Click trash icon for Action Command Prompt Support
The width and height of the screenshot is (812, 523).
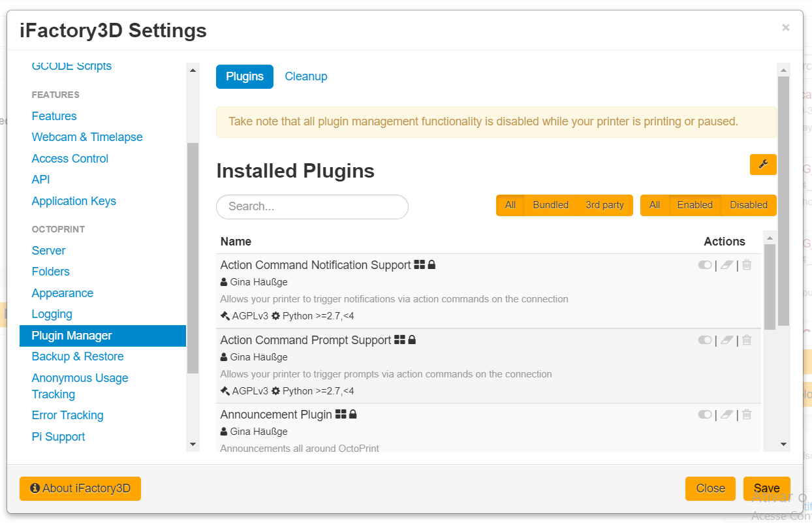click(x=747, y=340)
